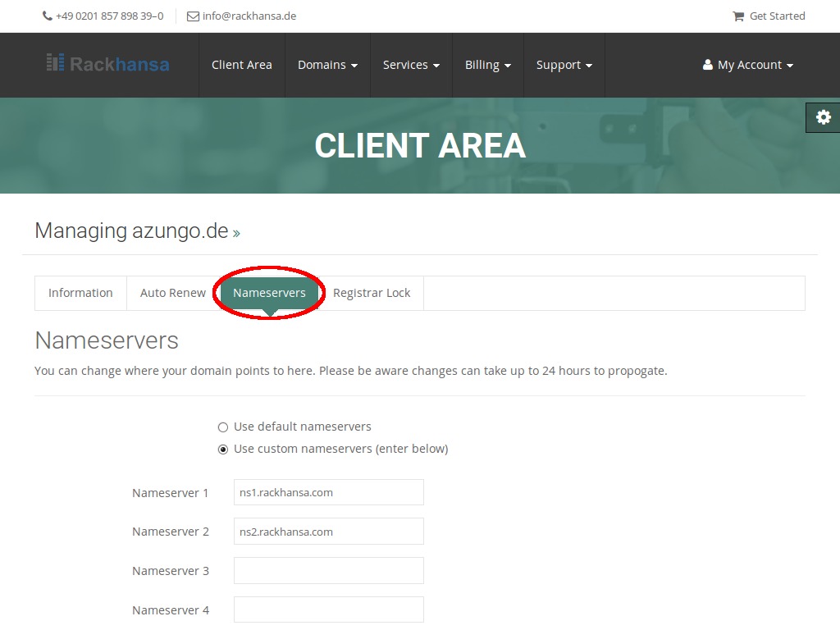This screenshot has width=840, height=630.
Task: Click the Nameservers section heading
Action: coord(107,340)
